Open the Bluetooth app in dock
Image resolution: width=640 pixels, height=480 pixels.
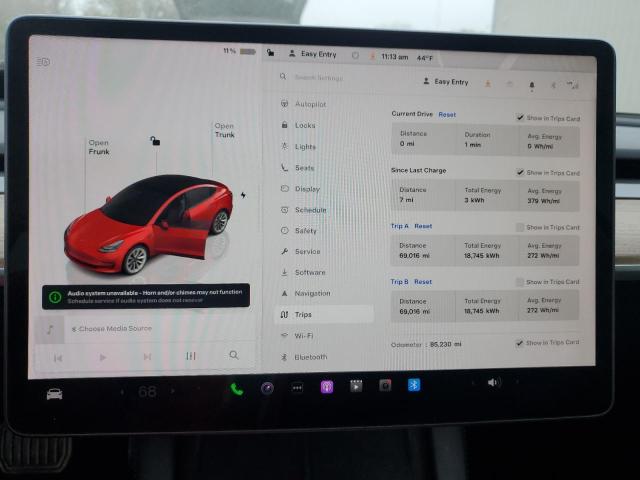(x=414, y=384)
